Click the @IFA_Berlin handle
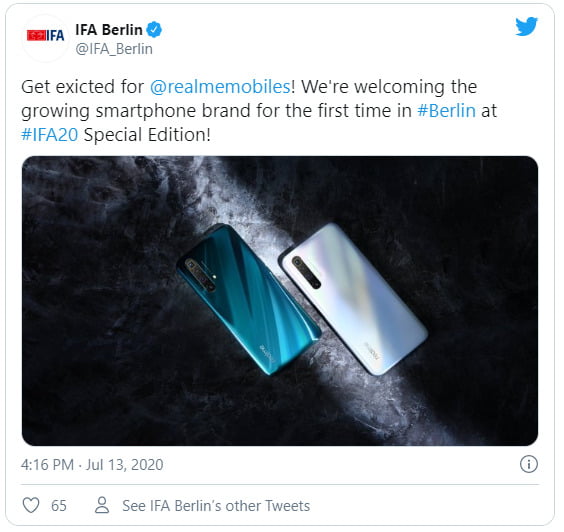This screenshot has width=564, height=532. pos(114,49)
